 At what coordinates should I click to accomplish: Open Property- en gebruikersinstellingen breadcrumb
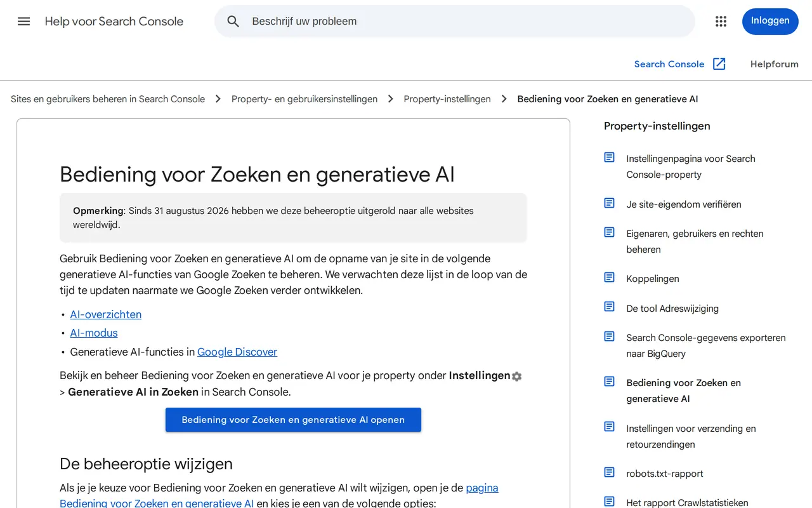click(304, 99)
